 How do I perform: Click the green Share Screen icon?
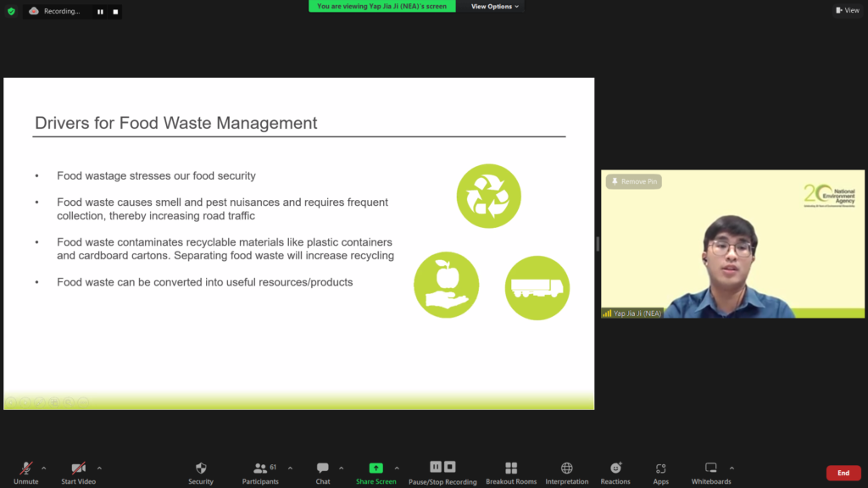click(x=376, y=468)
